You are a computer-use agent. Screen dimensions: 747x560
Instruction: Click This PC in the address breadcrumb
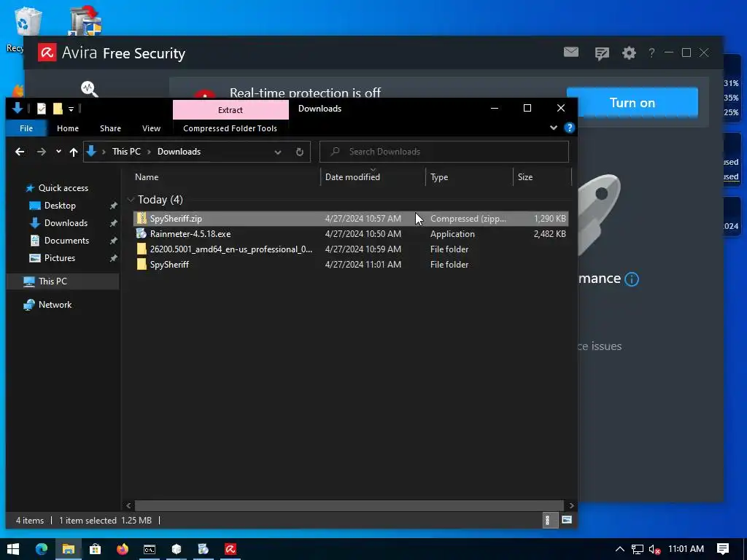tap(126, 152)
